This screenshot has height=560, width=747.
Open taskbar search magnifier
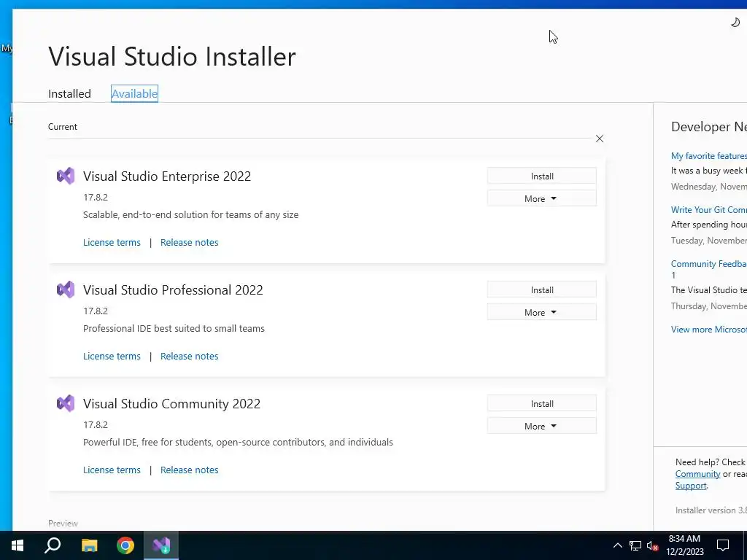point(53,545)
